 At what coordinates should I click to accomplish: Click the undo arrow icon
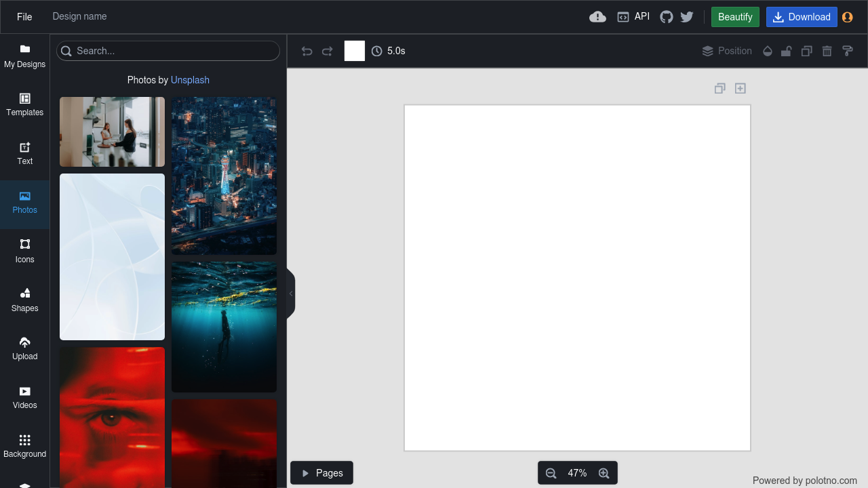pos(307,52)
